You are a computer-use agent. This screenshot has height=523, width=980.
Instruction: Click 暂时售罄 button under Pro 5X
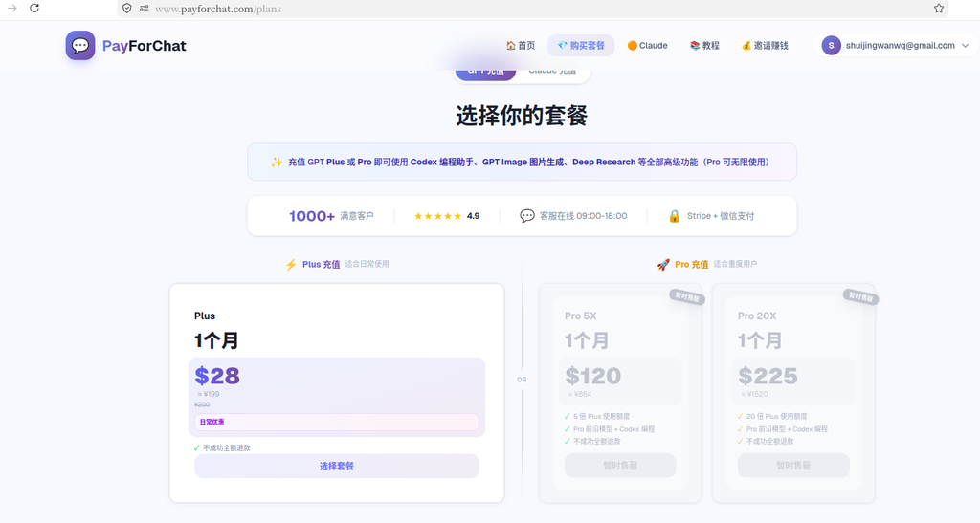[620, 466]
